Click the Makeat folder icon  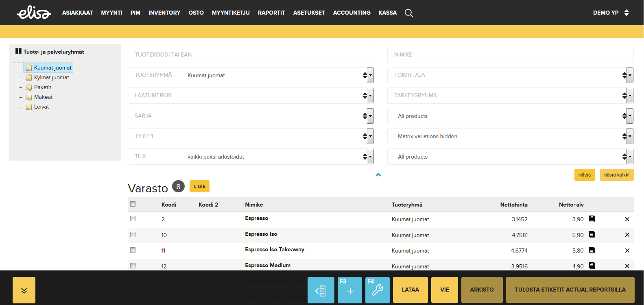point(28,97)
